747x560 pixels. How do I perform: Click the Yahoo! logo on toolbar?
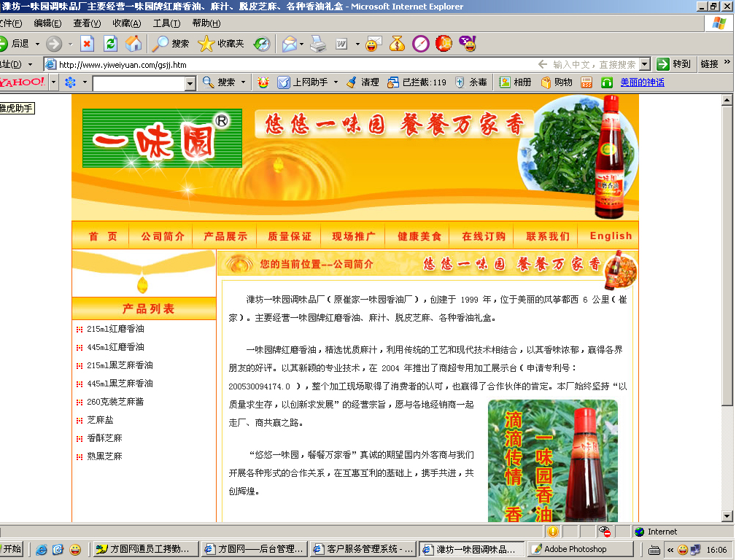[x=23, y=82]
